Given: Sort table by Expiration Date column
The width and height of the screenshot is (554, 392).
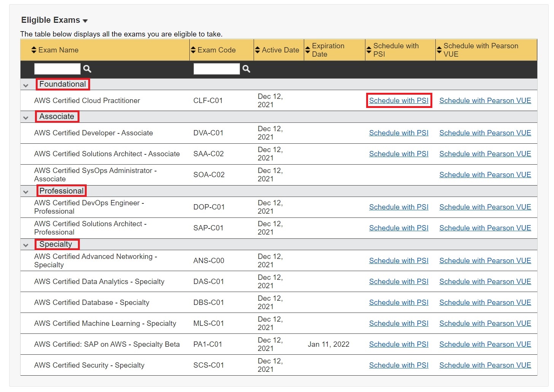Looking at the screenshot, I should coord(308,50).
